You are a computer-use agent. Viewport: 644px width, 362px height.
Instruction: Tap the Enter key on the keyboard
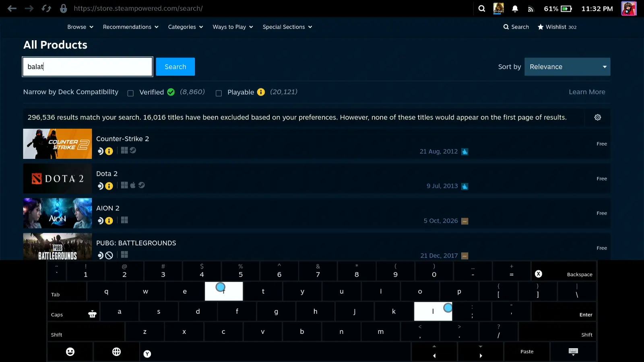[564, 311]
